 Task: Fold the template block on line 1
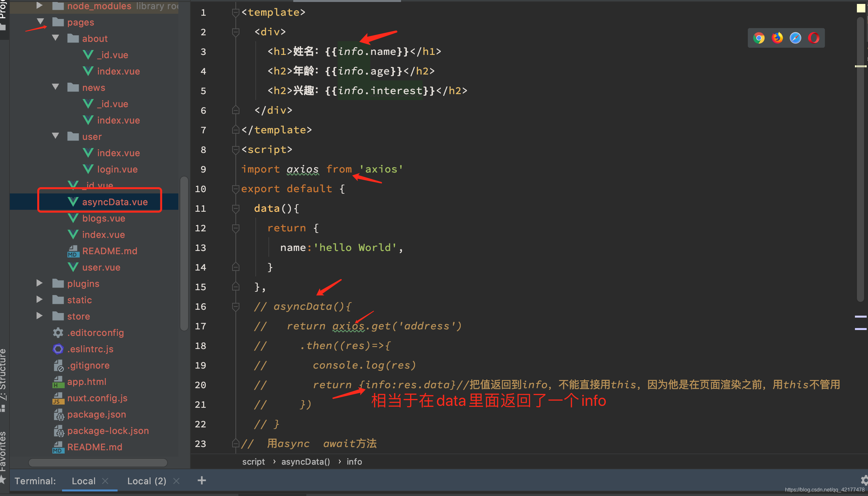tap(235, 13)
